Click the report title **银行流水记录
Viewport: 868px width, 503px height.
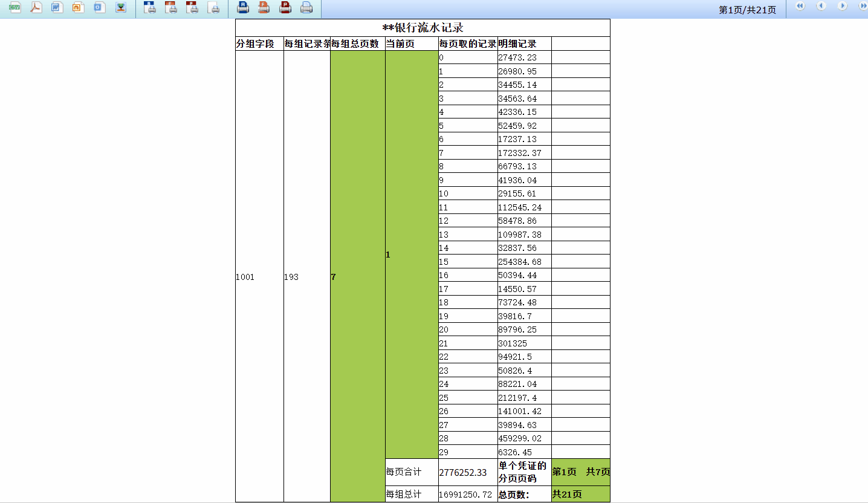coord(423,28)
